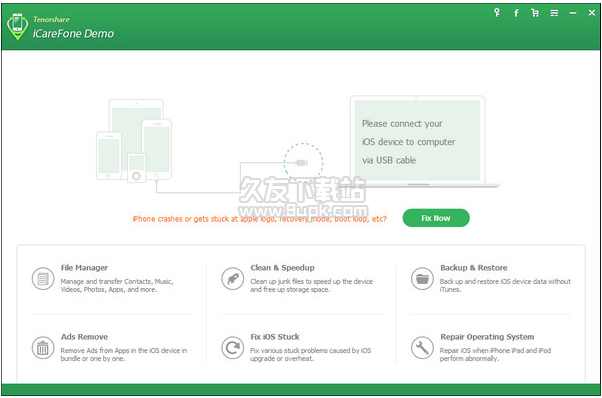Click the 'Clean up junk files' description text
The height and width of the screenshot is (398, 602).
[x=311, y=285]
